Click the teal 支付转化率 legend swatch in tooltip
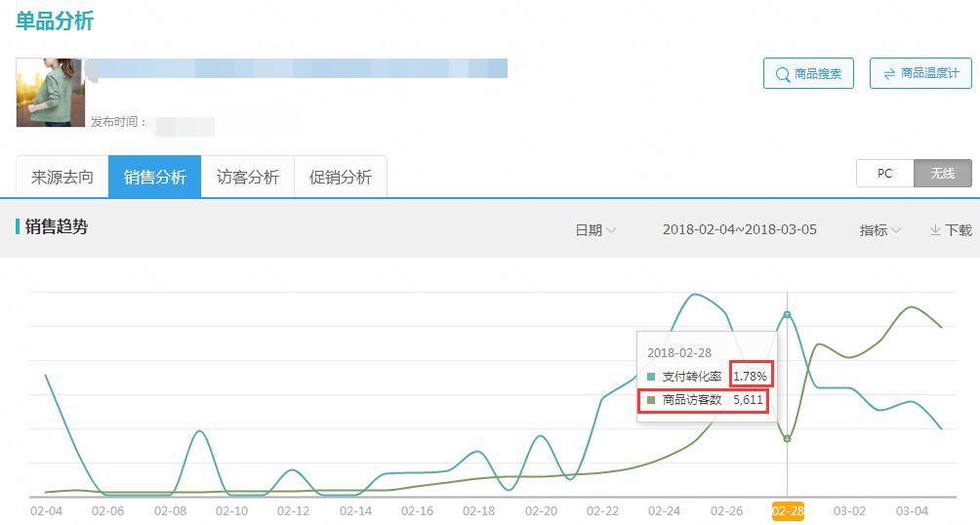 [651, 377]
